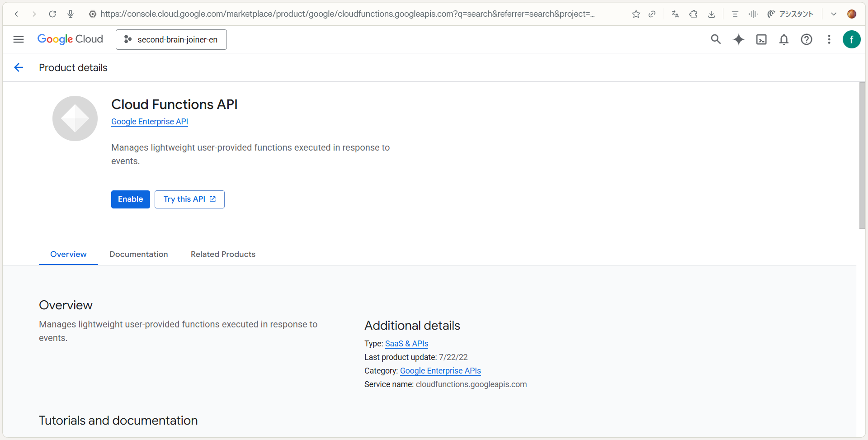868x440 pixels.
Task: Open the navigation menu hamburger
Action: point(19,39)
